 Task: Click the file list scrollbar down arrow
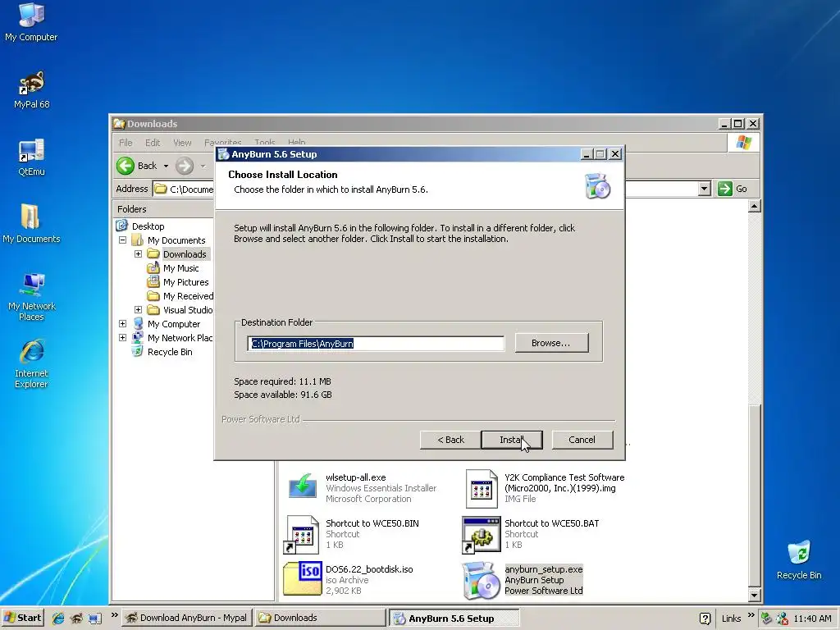[755, 595]
